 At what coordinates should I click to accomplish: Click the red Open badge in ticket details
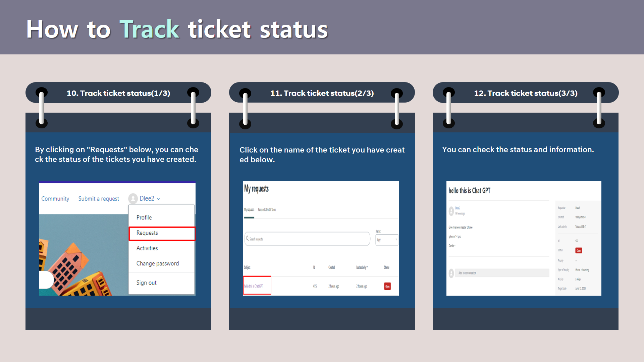click(x=579, y=250)
